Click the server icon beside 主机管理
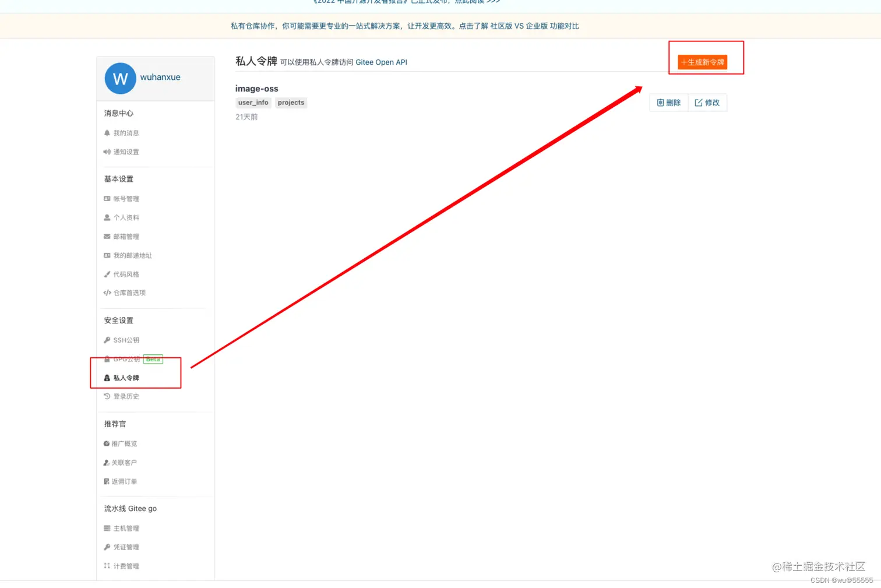Image resolution: width=881 pixels, height=588 pixels. tap(107, 528)
